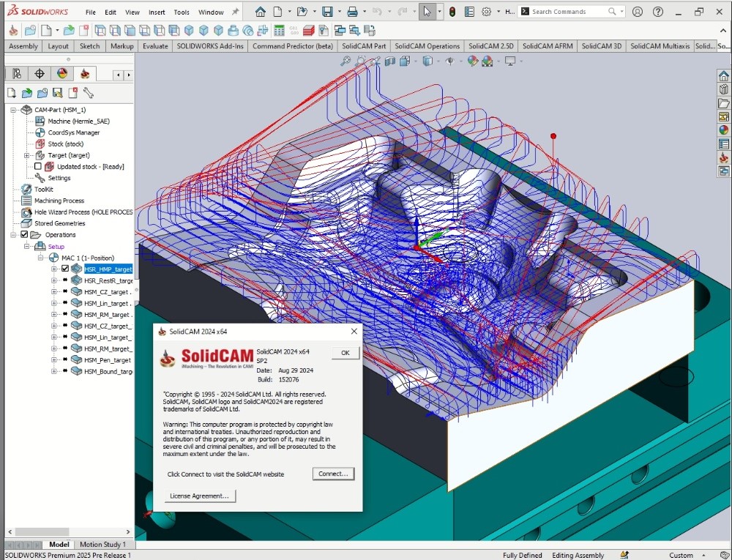The height and width of the screenshot is (560, 732).
Task: Click the Hole Wizard Process tree item
Action: coord(83,212)
